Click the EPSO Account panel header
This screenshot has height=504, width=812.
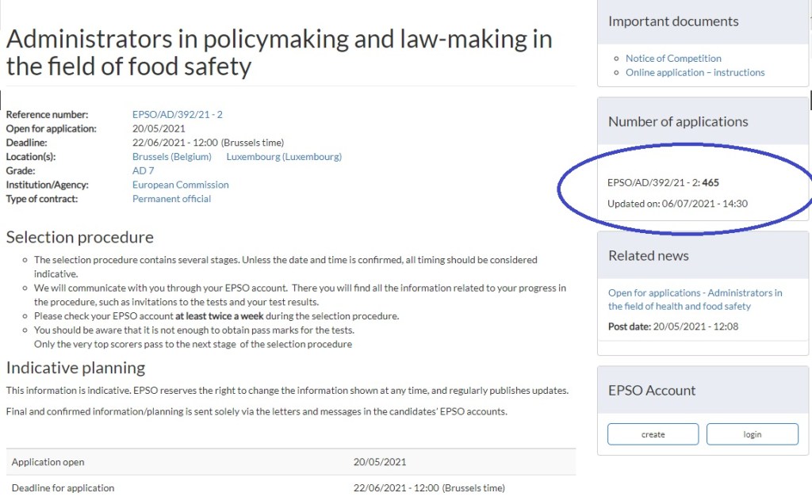(x=652, y=391)
